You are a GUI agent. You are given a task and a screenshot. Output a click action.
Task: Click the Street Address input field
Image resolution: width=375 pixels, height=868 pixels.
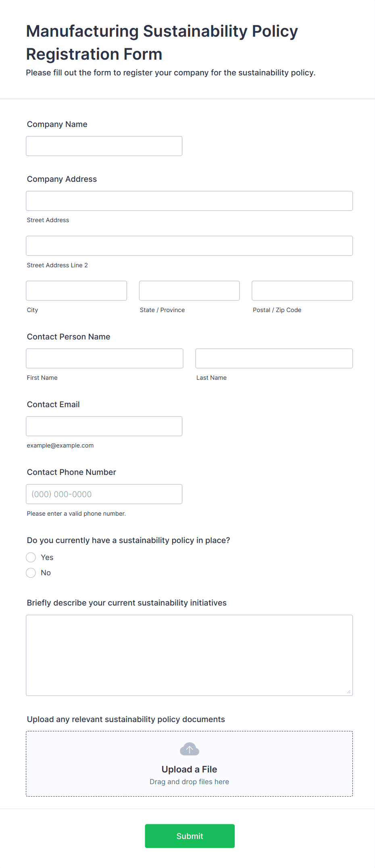click(189, 201)
